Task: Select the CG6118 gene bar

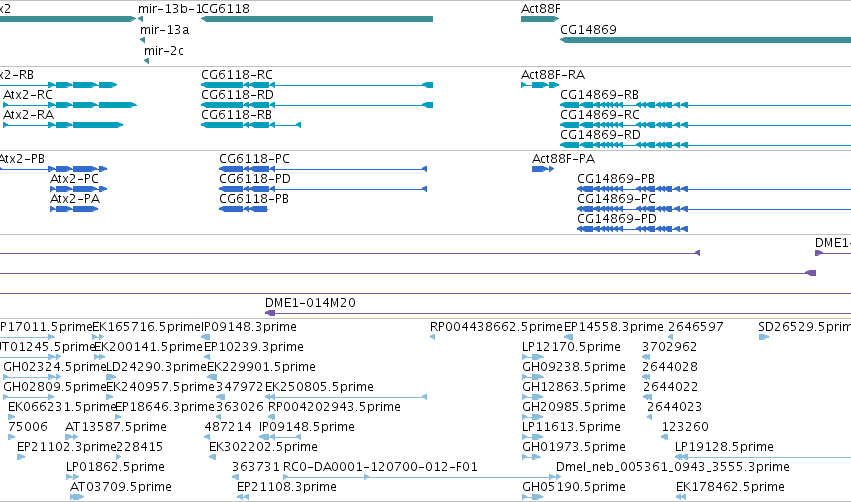Action: pyautogui.click(x=317, y=19)
